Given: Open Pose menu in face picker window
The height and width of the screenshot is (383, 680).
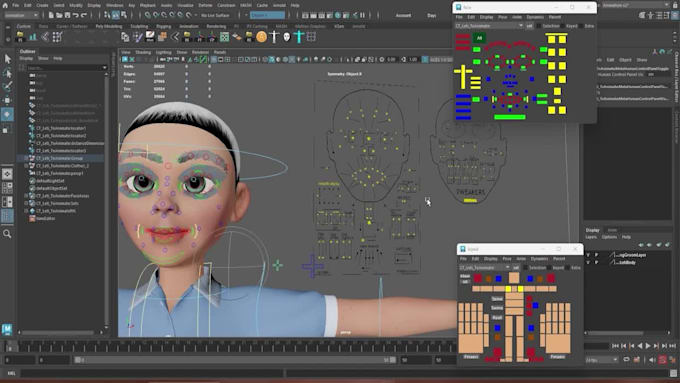Looking at the screenshot, I should click(x=502, y=17).
